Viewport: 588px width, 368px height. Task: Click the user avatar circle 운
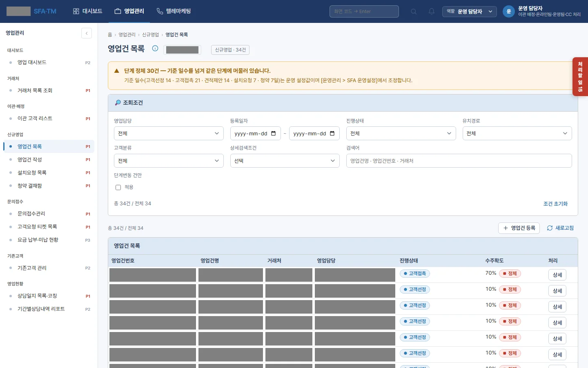(509, 11)
